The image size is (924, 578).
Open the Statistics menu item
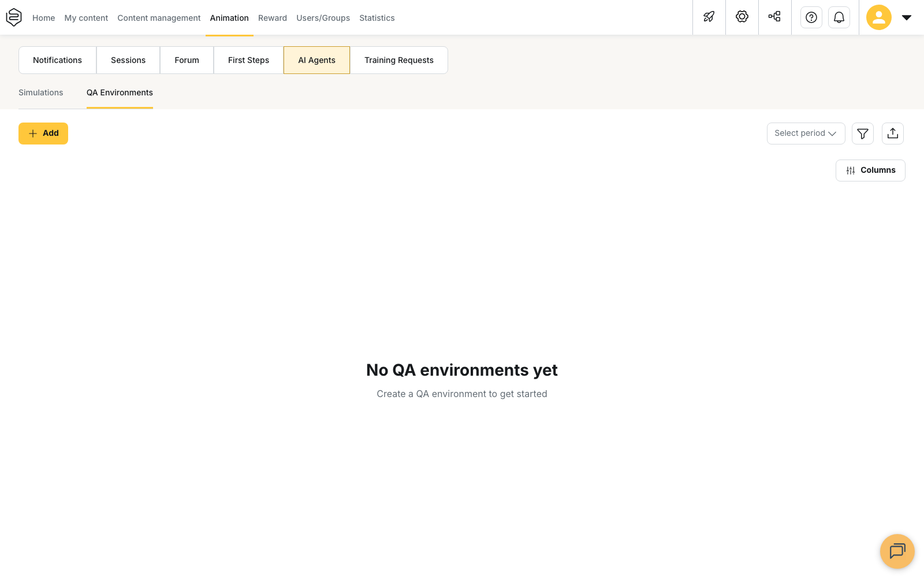(377, 18)
